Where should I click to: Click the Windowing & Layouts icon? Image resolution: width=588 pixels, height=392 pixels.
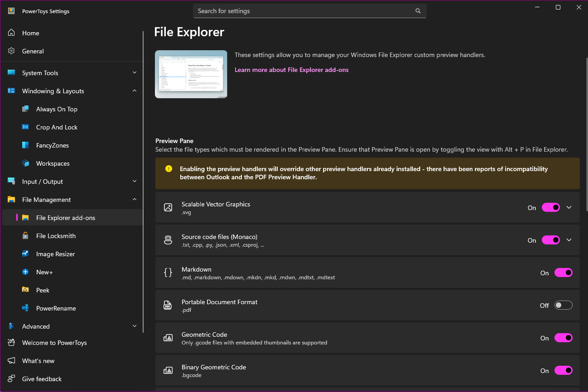12,91
